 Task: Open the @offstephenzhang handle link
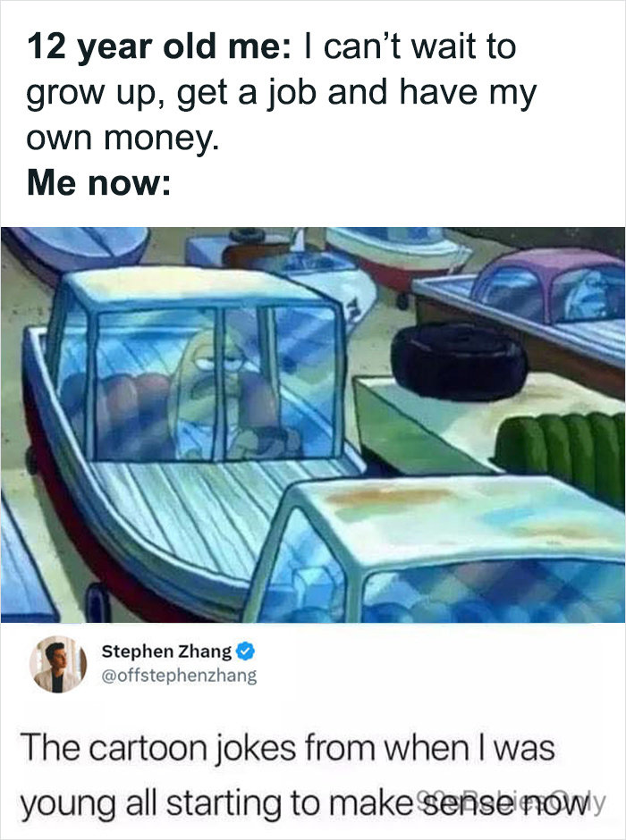coord(179,676)
